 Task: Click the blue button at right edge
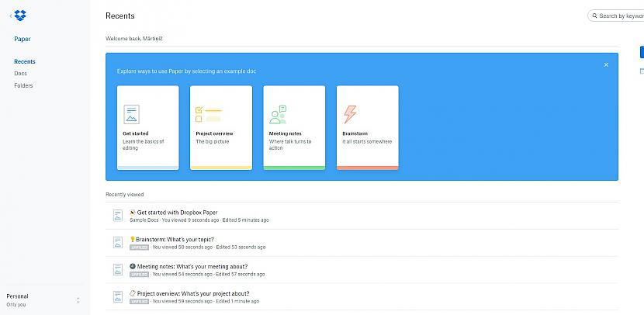[x=642, y=52]
